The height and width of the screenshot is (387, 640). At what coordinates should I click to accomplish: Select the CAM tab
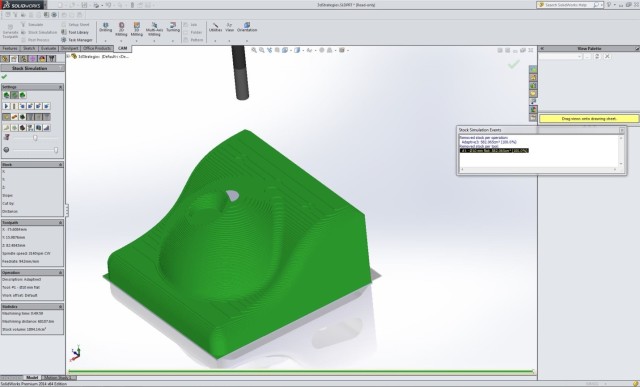[122, 48]
